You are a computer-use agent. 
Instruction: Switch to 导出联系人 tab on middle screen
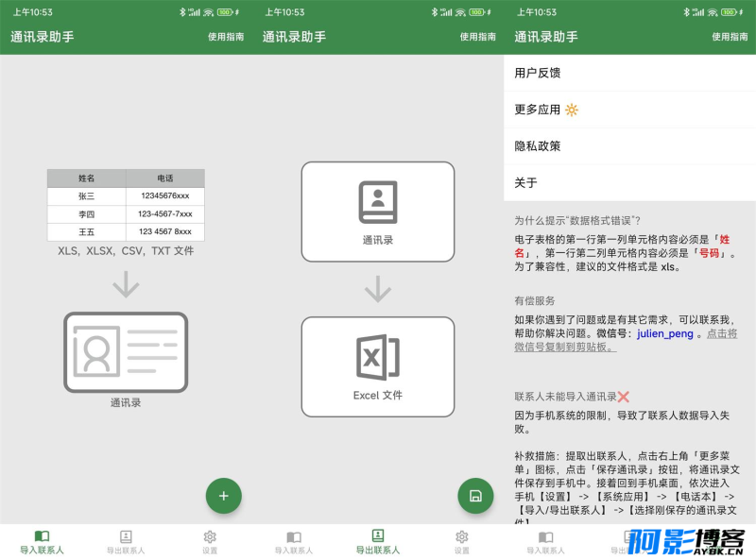click(x=378, y=542)
